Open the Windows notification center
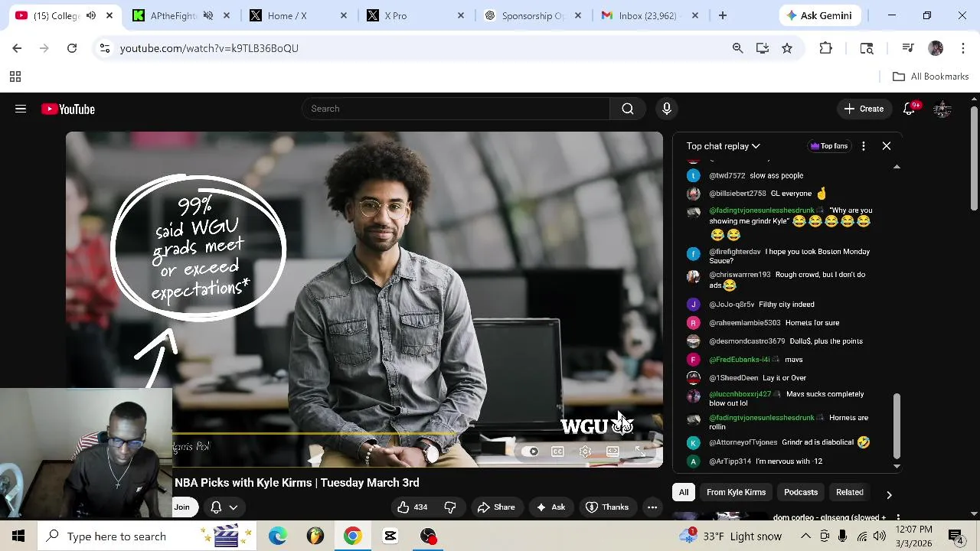 point(956,536)
